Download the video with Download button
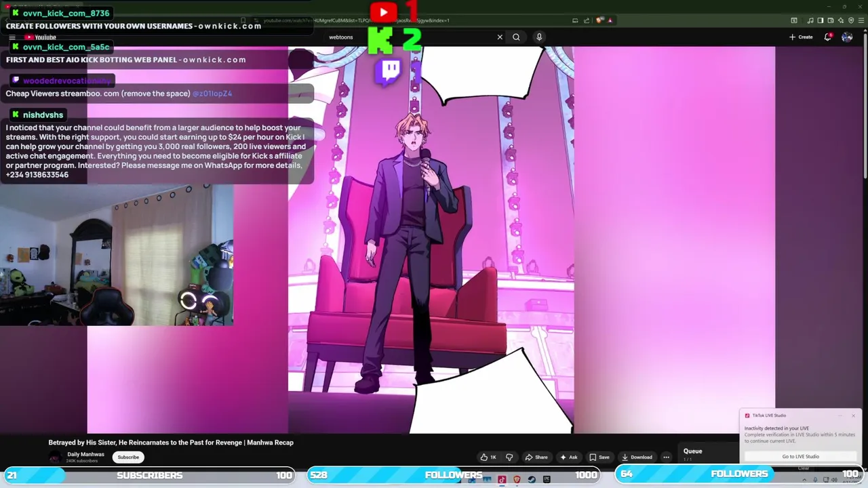The width and height of the screenshot is (868, 488). (637, 457)
